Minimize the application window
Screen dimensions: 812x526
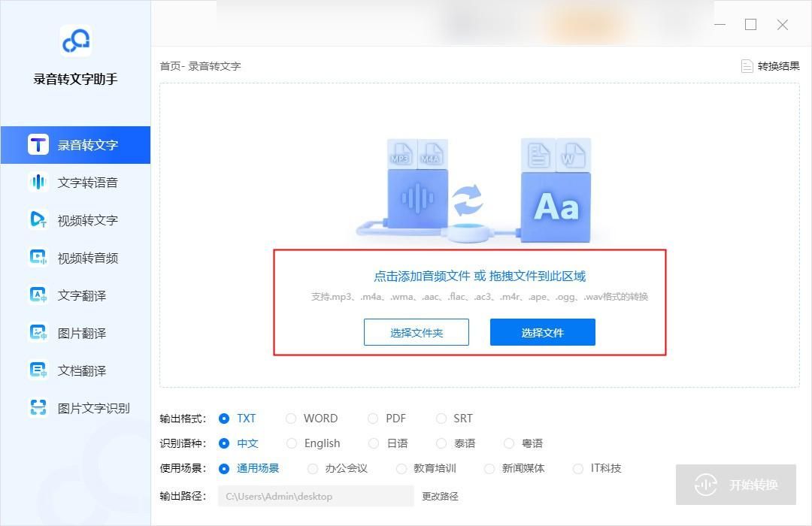click(720, 24)
